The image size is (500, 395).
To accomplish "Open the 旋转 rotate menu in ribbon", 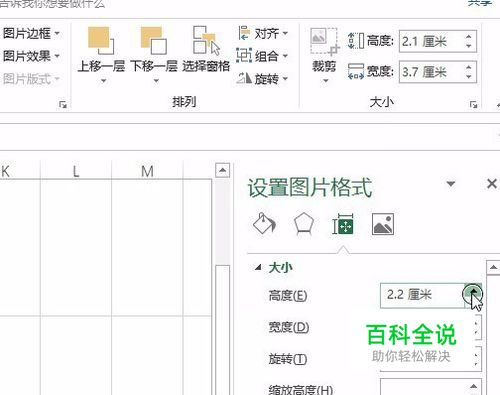I will click(262, 79).
